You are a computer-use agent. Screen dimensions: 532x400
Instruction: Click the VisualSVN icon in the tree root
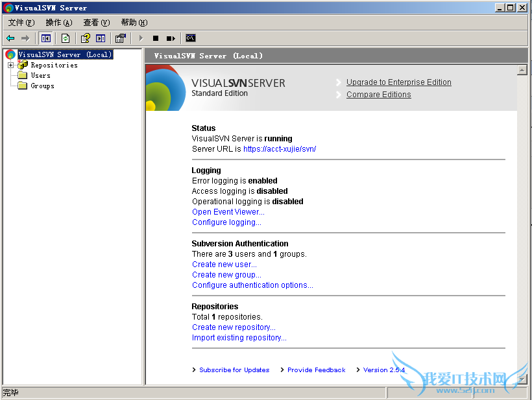click(x=10, y=54)
